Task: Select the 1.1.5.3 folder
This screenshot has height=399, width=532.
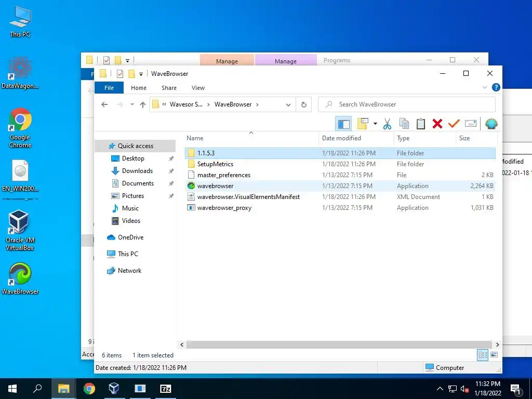Action: (x=340, y=153)
